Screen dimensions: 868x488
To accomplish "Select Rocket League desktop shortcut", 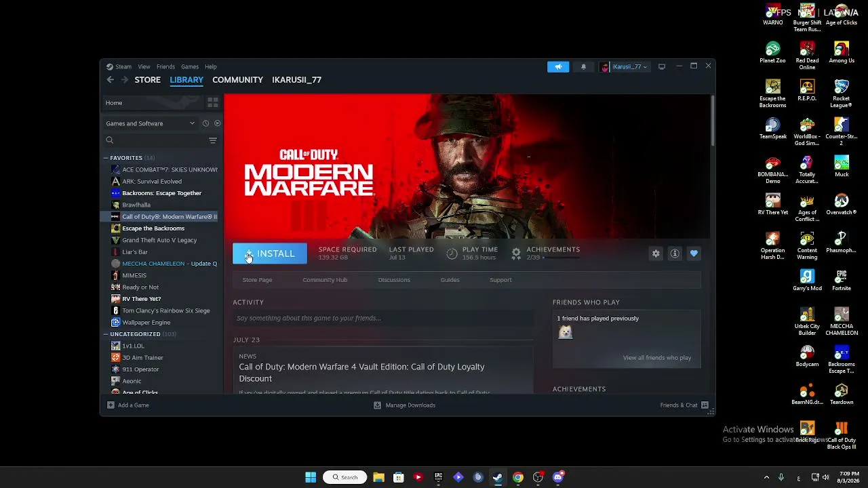I will click(x=842, y=94).
